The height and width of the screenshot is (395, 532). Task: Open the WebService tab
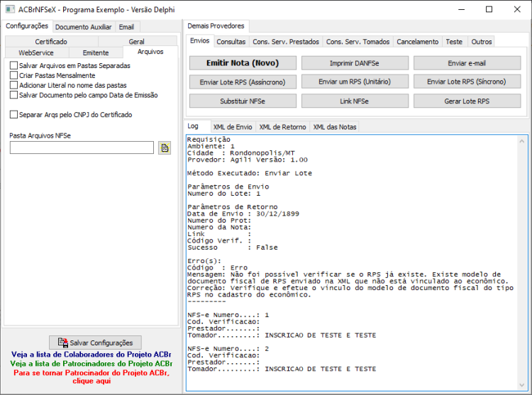[x=36, y=52]
